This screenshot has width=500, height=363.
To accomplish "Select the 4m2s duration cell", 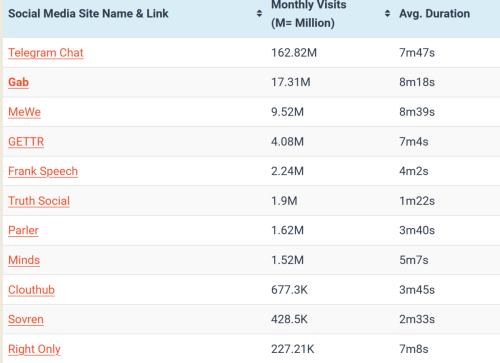I will pyautogui.click(x=414, y=171).
